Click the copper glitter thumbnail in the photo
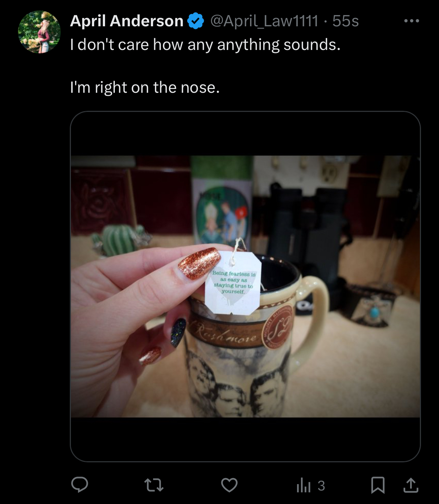Screen dimensions: 439x504 coord(199,263)
